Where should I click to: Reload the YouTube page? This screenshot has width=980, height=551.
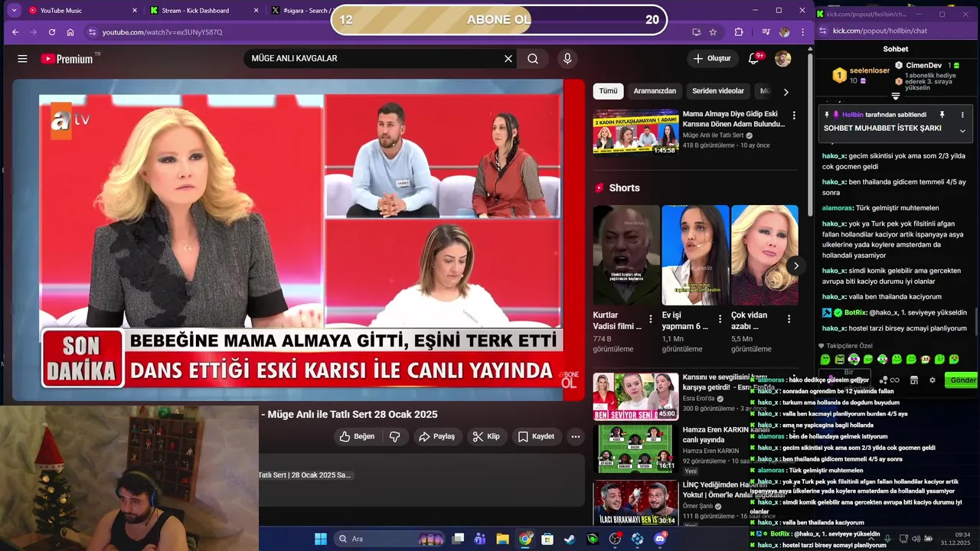click(x=52, y=32)
